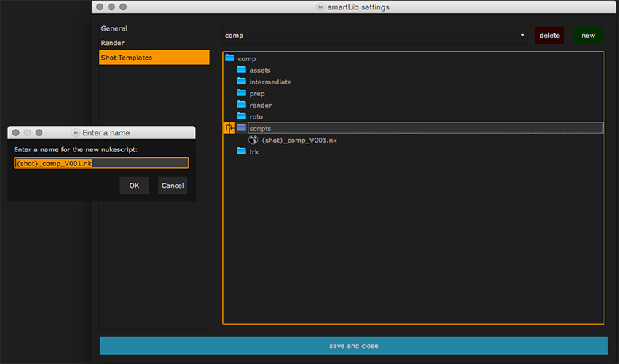Screen dimensions: 619x364
Task: Click the render folder icon
Action: 242,105
